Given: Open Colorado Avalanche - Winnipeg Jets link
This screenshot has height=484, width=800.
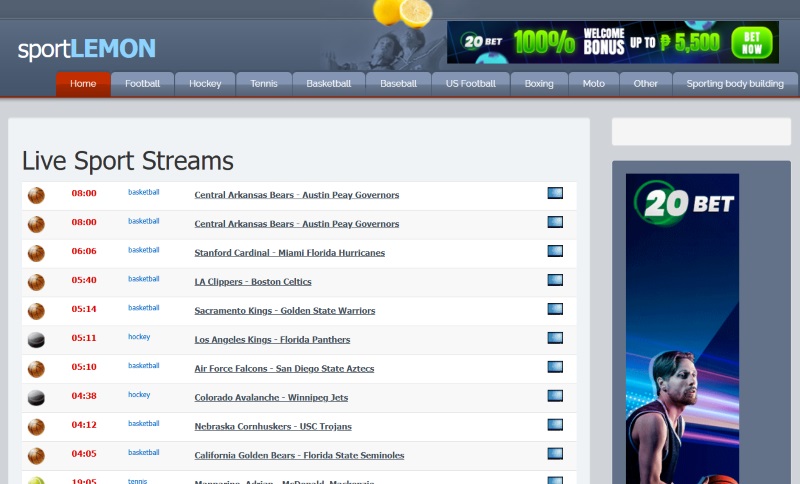Looking at the screenshot, I should [271, 398].
